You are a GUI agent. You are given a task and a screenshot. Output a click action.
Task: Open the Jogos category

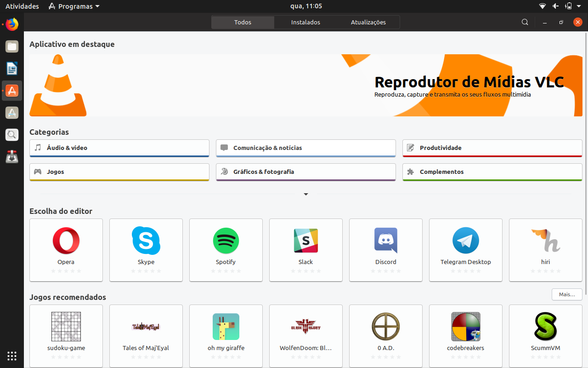pyautogui.click(x=119, y=172)
